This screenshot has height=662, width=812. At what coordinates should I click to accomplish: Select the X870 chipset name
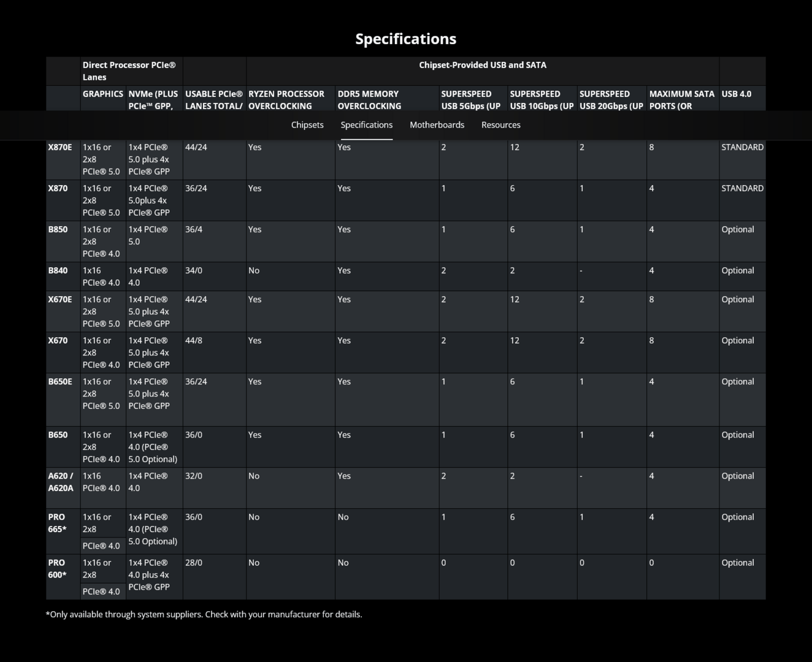(x=58, y=188)
